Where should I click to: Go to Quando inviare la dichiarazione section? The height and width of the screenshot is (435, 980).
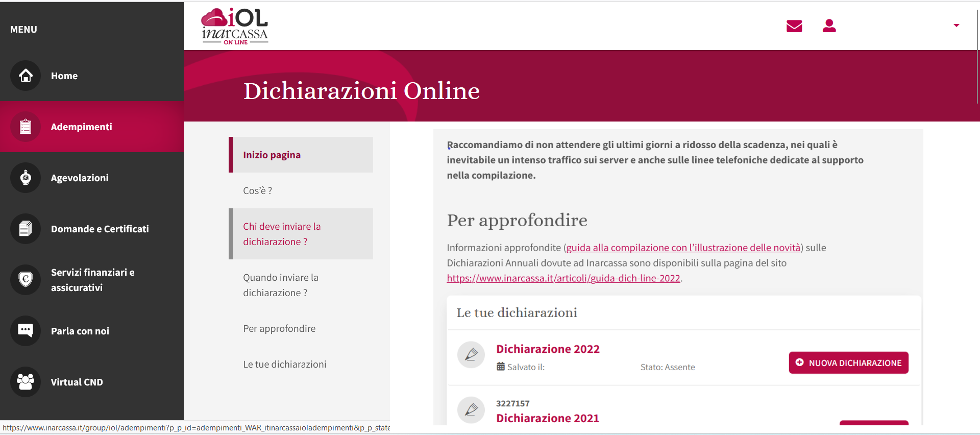pos(301,285)
